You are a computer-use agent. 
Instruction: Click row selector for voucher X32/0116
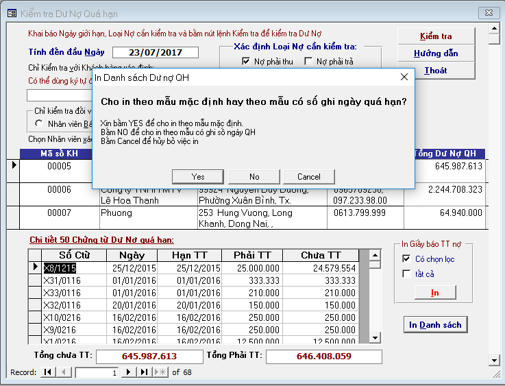click(35, 305)
